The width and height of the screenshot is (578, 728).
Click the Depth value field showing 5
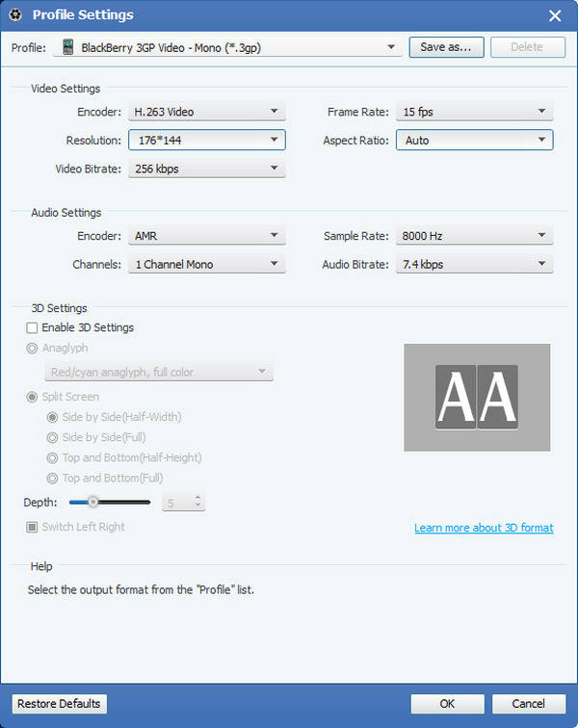[x=177, y=503]
